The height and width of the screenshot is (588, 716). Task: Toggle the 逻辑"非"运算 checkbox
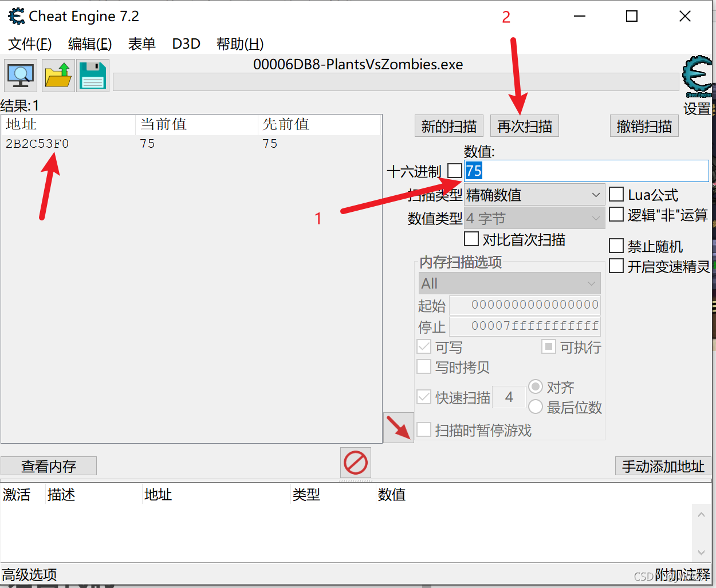(616, 215)
